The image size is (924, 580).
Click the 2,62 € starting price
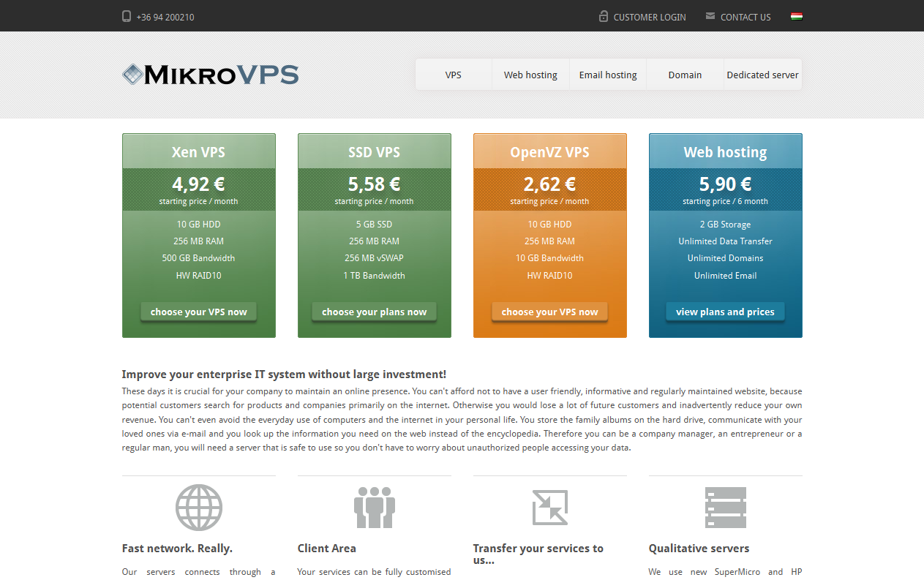pos(550,184)
